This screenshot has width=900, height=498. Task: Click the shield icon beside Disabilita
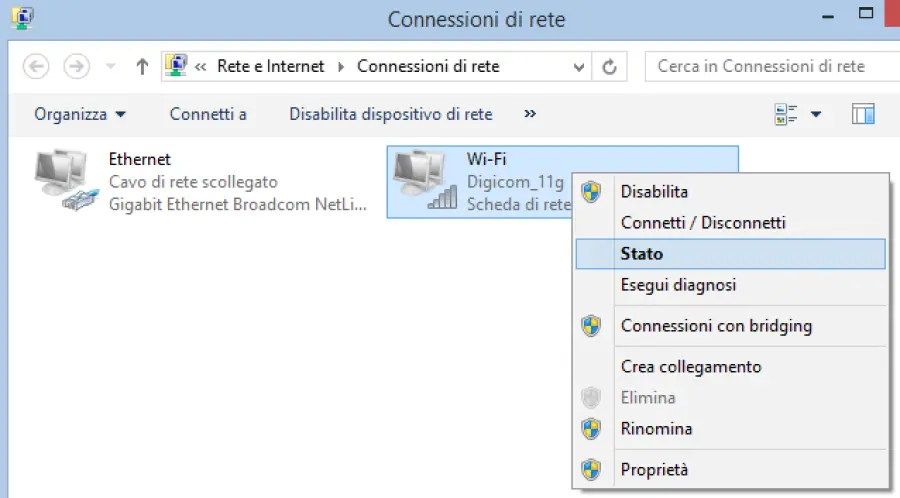[x=591, y=192]
